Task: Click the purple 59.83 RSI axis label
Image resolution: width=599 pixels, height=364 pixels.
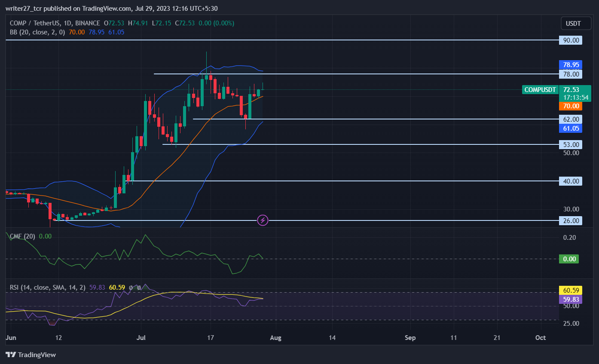Action: [571, 300]
